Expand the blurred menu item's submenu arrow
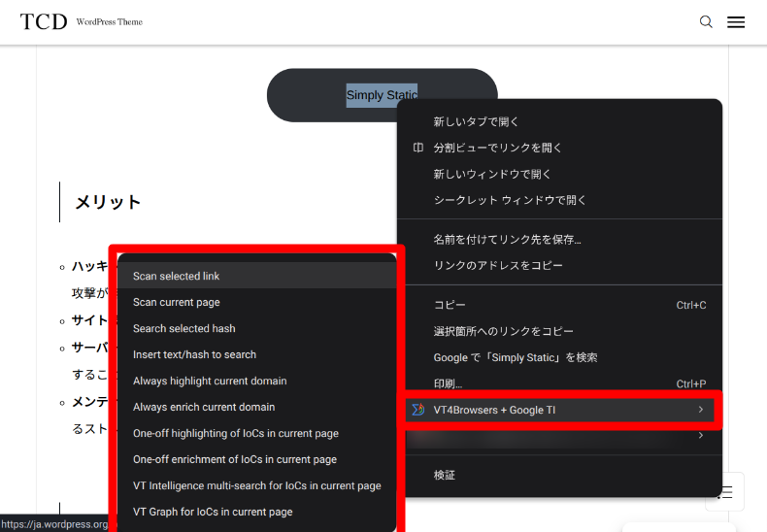Image resolution: width=767 pixels, height=532 pixels. tap(701, 435)
